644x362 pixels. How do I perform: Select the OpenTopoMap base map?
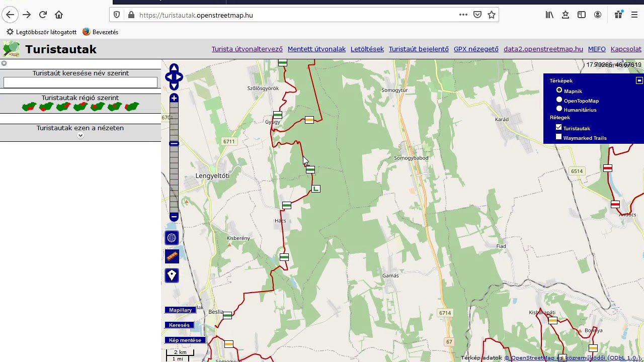(559, 100)
